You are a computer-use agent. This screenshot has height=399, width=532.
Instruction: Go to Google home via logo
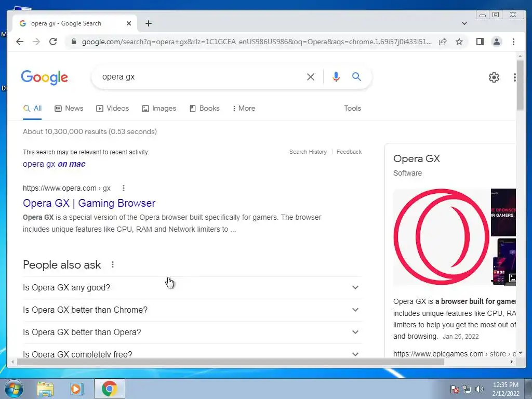(x=45, y=77)
